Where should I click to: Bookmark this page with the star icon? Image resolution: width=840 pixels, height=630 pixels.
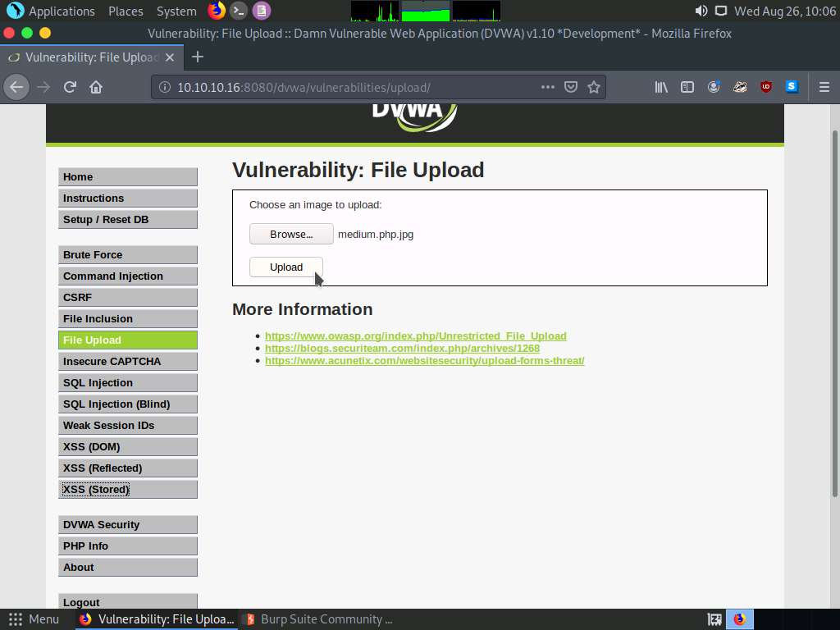(x=594, y=86)
